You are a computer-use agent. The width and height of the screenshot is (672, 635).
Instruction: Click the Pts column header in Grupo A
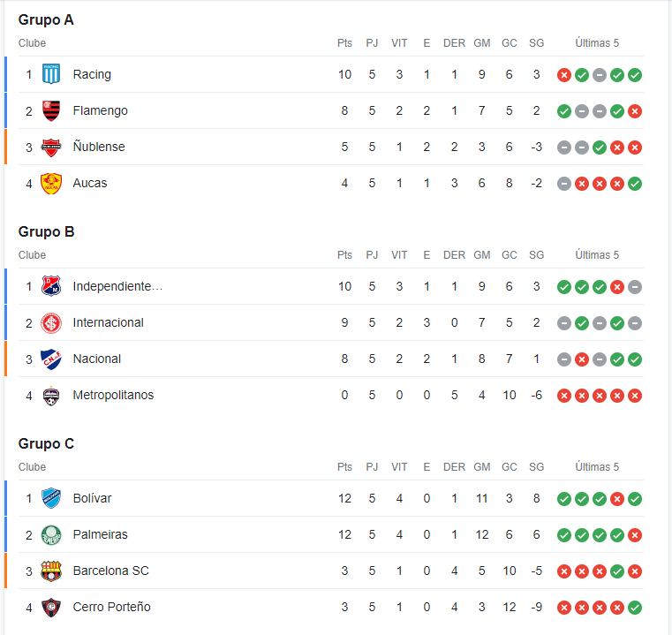pyautogui.click(x=344, y=43)
